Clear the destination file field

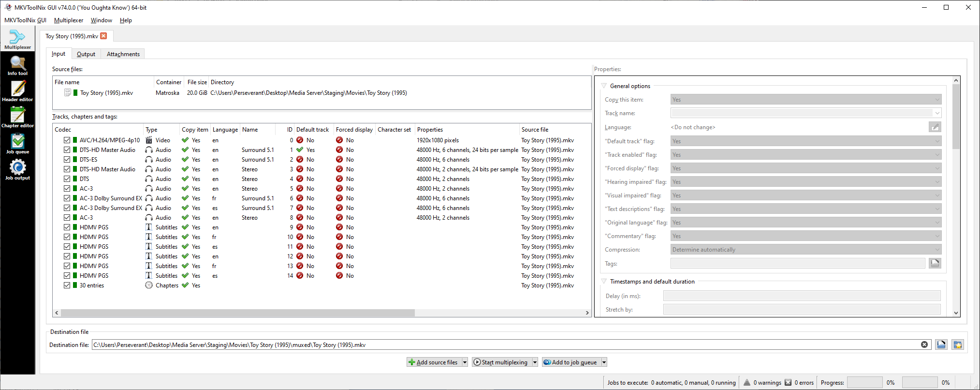[x=924, y=345]
